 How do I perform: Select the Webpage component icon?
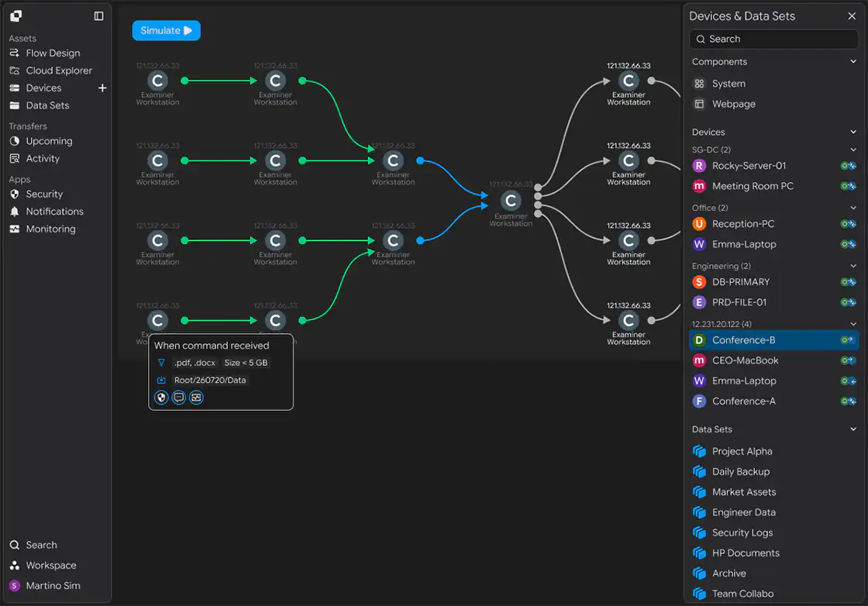click(699, 104)
